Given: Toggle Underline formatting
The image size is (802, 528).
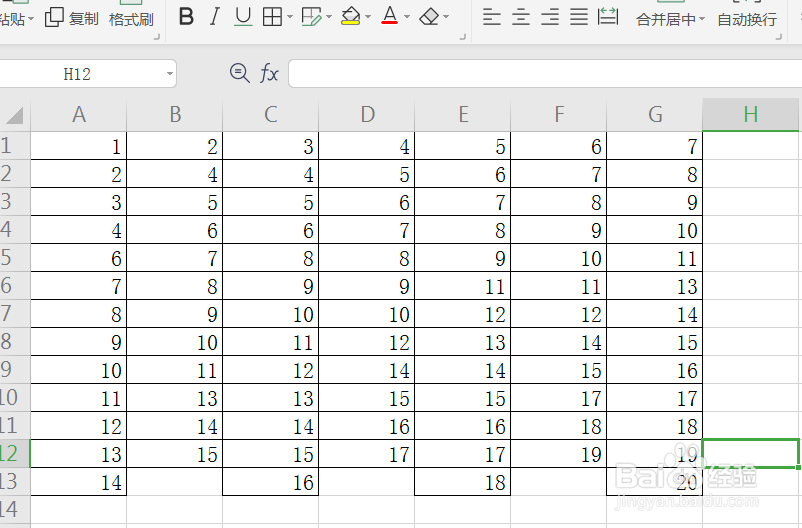Looking at the screenshot, I should coord(243,17).
